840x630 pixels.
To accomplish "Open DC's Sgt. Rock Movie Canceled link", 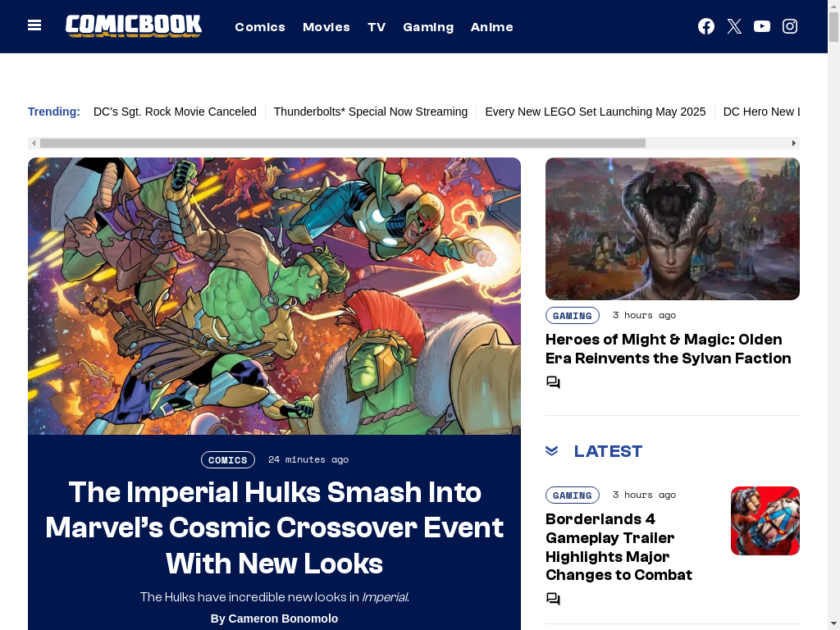I will coord(175,112).
